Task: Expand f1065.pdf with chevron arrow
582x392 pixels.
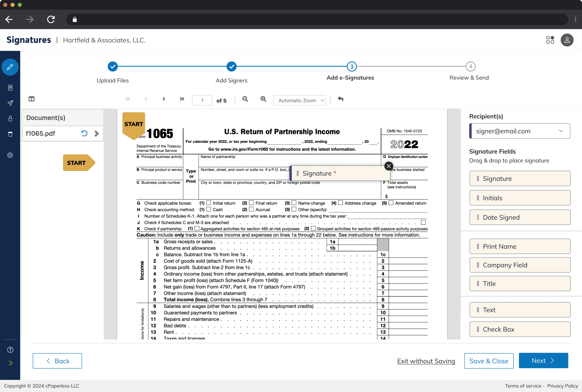Action: (x=96, y=133)
